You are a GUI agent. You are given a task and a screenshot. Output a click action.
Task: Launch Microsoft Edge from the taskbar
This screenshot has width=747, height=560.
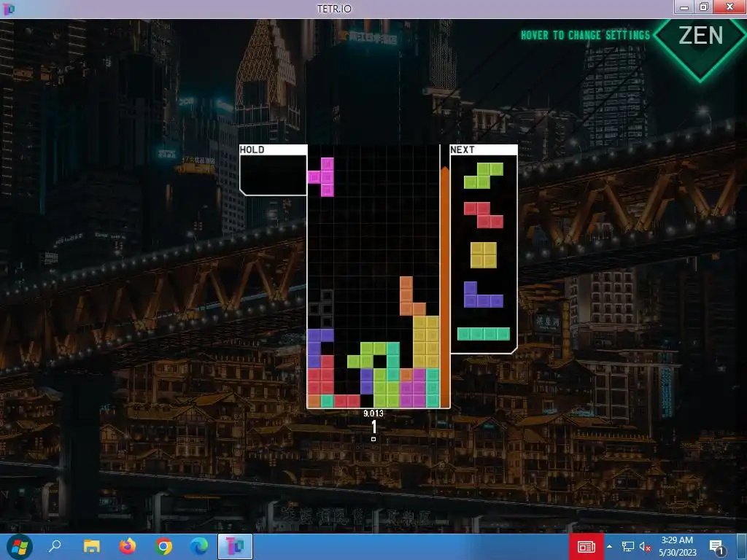tap(200, 547)
